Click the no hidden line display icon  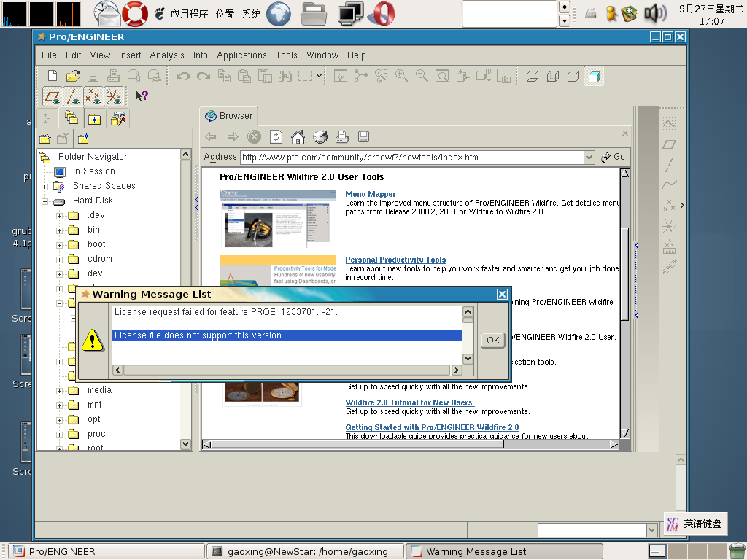click(573, 76)
